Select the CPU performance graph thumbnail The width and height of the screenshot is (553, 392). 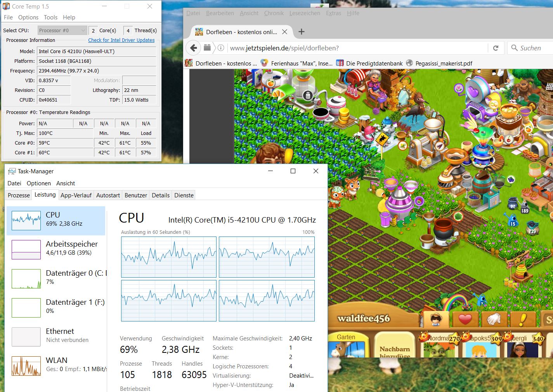pos(26,221)
